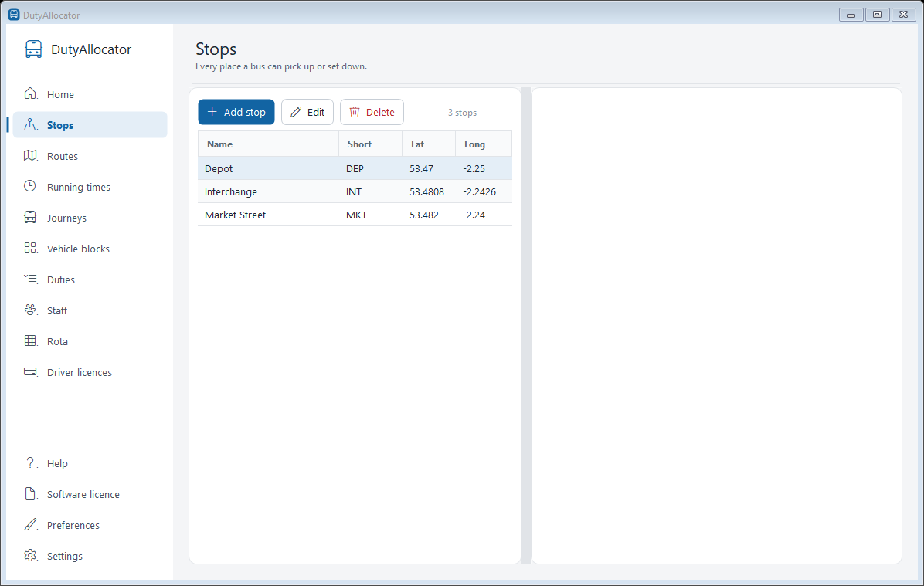Click the MKT short code cell
Viewport: 924px width, 586px height.
pos(356,215)
